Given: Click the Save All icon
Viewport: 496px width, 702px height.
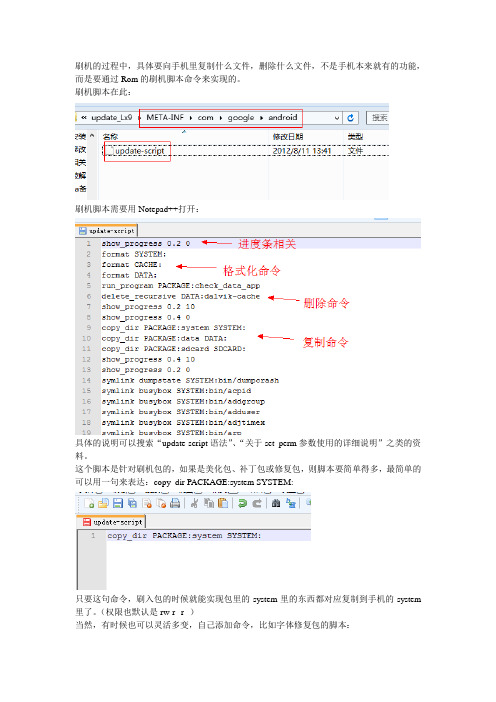Looking at the screenshot, I should [x=132, y=503].
